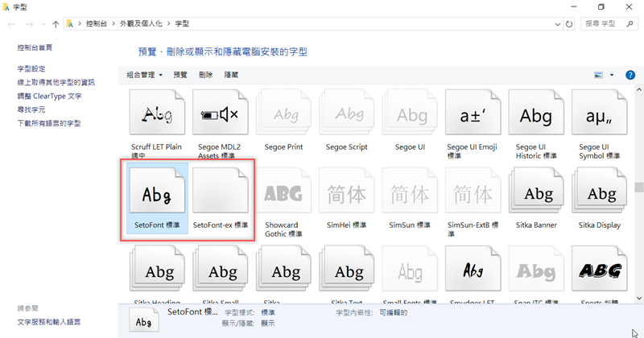
Task: Click the scrollbar down arrow
Action: 638,298
